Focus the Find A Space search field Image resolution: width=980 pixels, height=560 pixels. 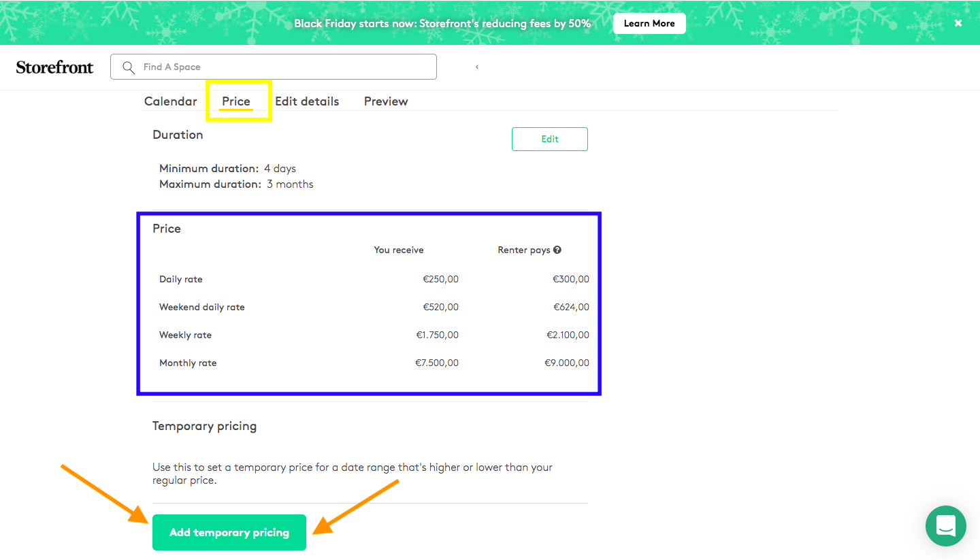click(x=286, y=67)
